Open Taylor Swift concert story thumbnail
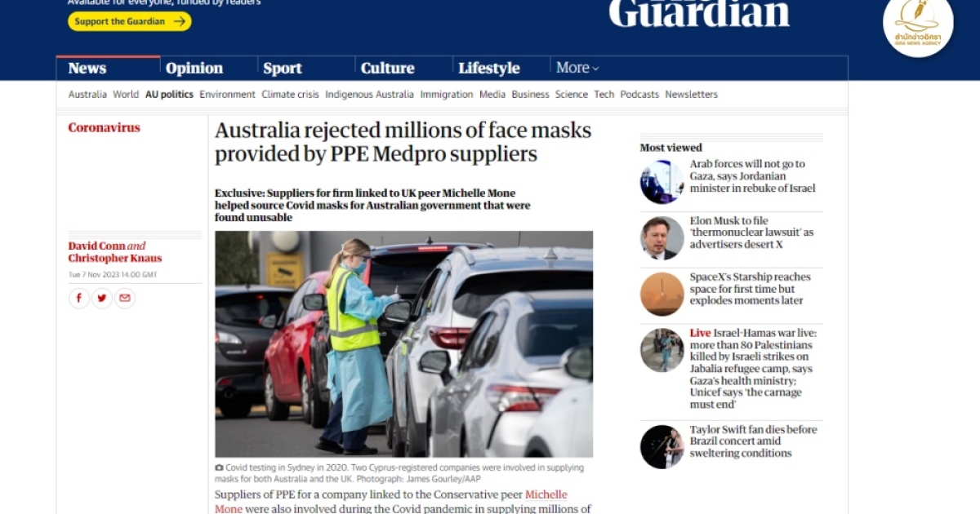This screenshot has height=514, width=980. [662, 447]
